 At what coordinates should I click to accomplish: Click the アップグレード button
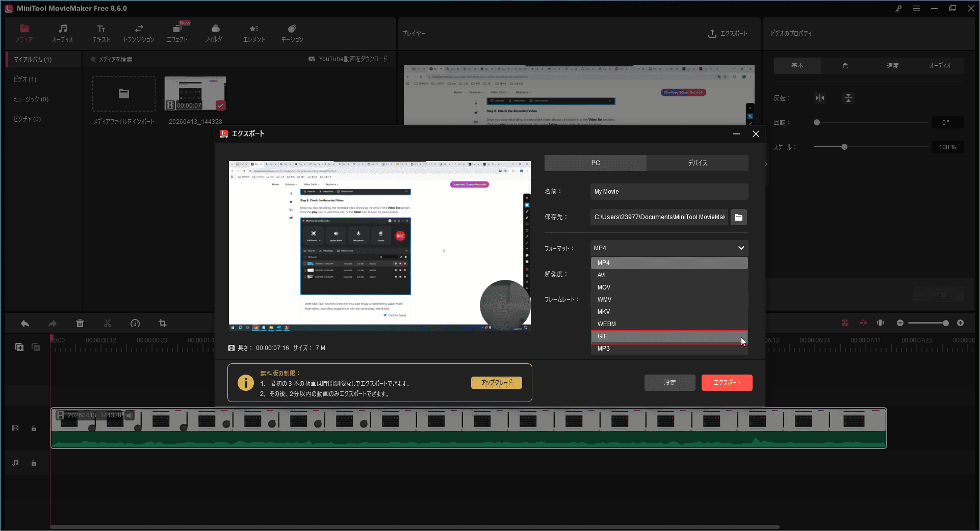(496, 382)
